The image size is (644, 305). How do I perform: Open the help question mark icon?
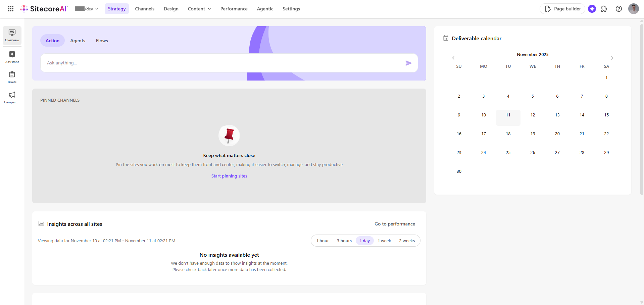[618, 9]
